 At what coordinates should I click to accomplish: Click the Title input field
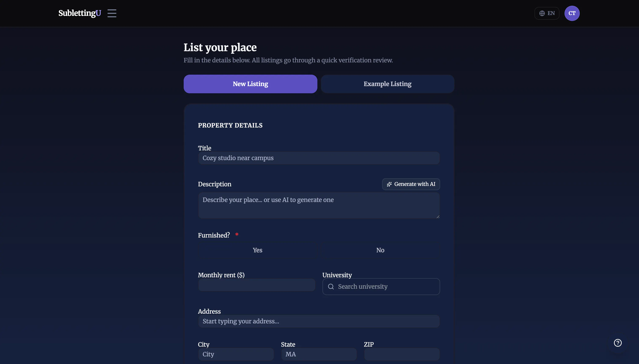coord(319,158)
